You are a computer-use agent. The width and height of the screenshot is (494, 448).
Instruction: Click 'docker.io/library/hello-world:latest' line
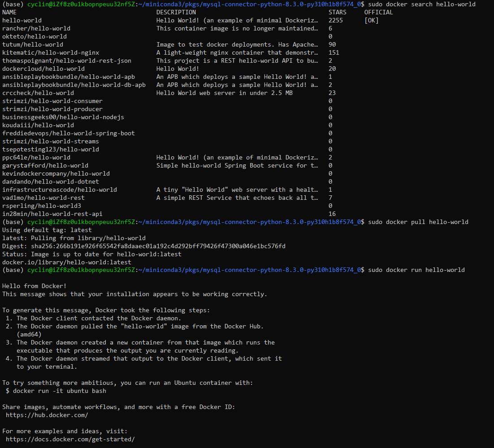click(x=67, y=262)
